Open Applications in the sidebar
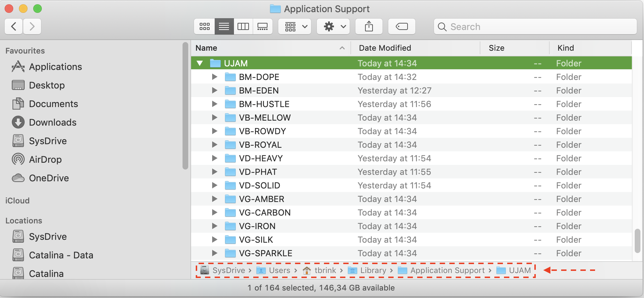 pos(47,67)
